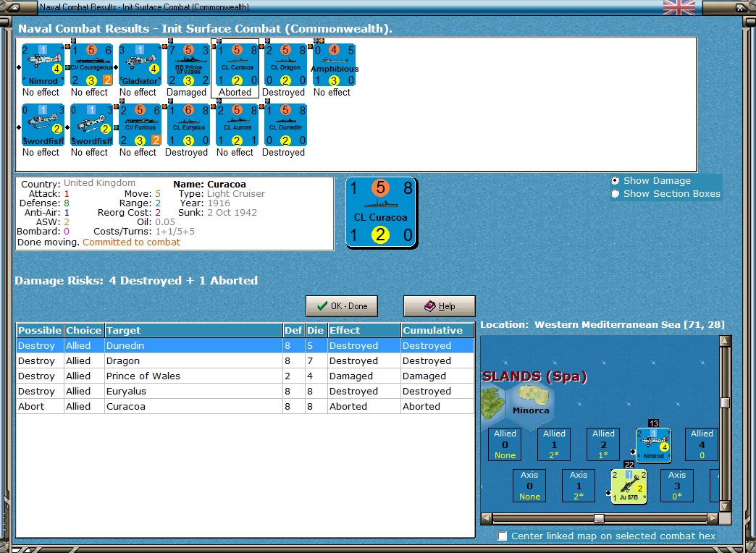Click the Allied 4 sea box
This screenshot has width=756, height=553.
[702, 444]
